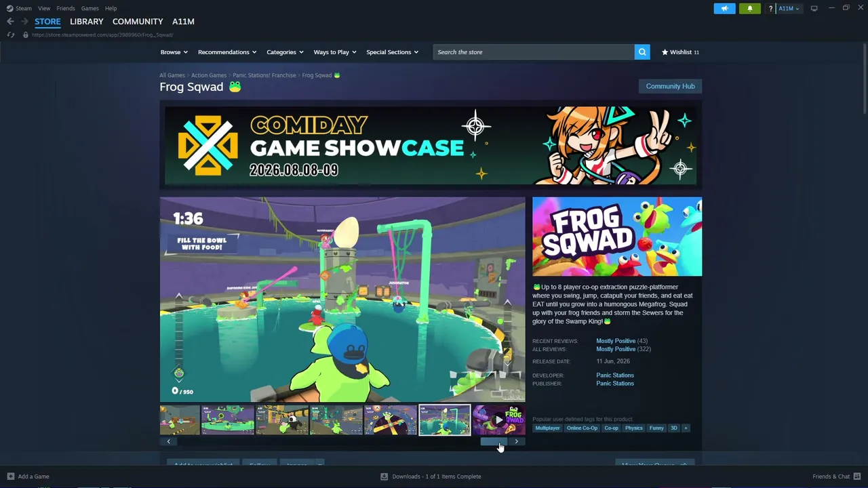Click the release date 11 Jun, 2026
The width and height of the screenshot is (868, 488).
pos(613,361)
